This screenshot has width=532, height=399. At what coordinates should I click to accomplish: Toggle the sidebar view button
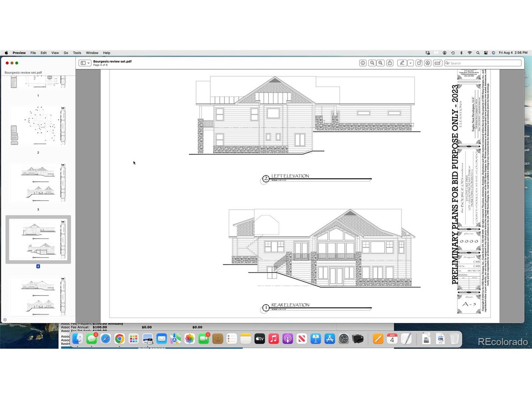pyautogui.click(x=83, y=63)
